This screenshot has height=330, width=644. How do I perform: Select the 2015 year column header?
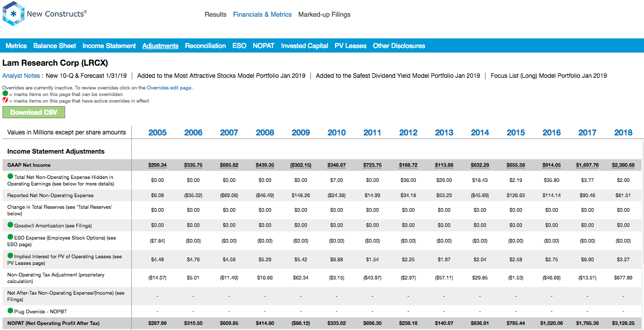click(x=516, y=132)
